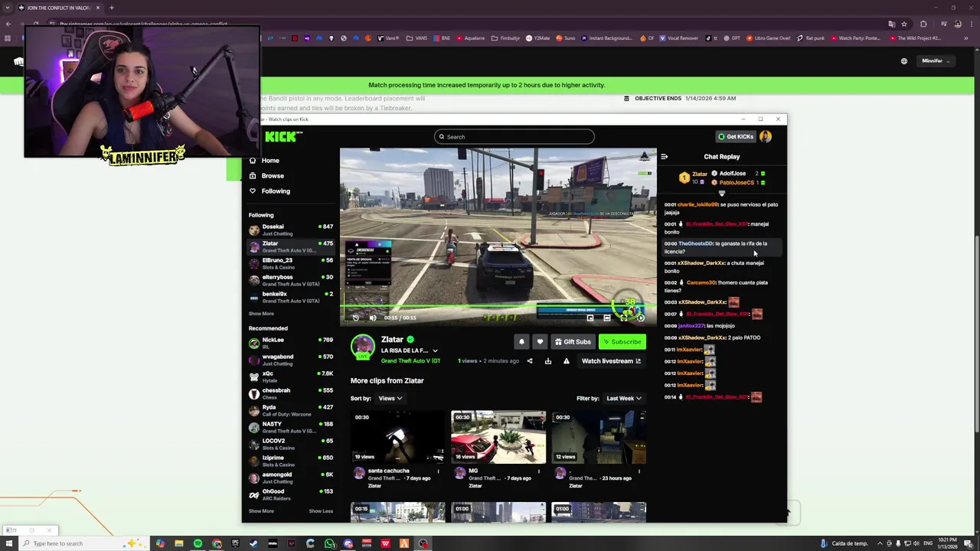Open Following in the Kick sidebar
Image resolution: width=980 pixels, height=551 pixels.
point(276,191)
